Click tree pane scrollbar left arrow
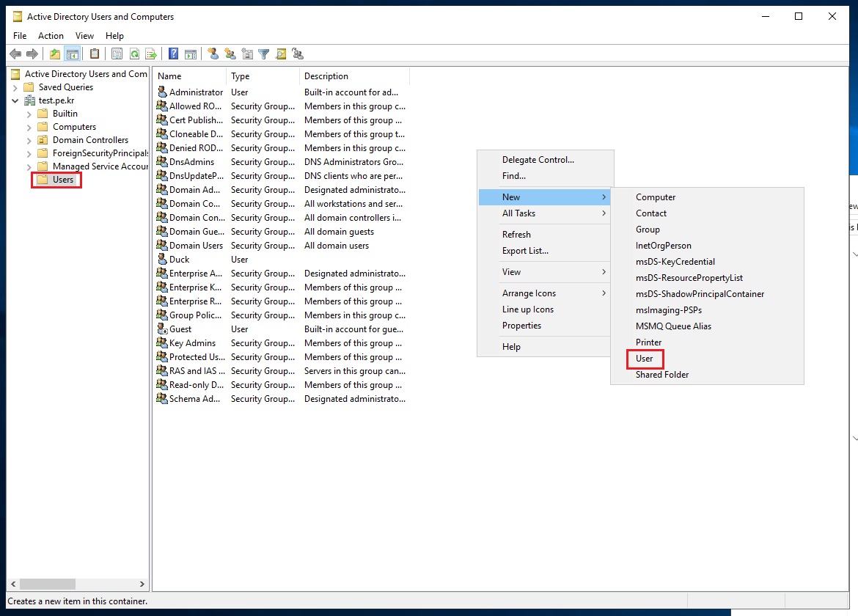Viewport: 858px width, 616px height. click(14, 584)
